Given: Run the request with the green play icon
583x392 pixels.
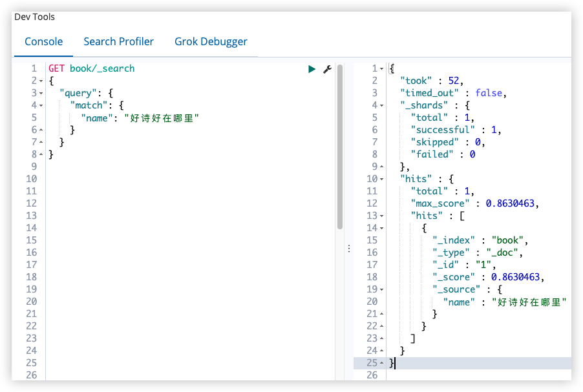Looking at the screenshot, I should [x=312, y=69].
